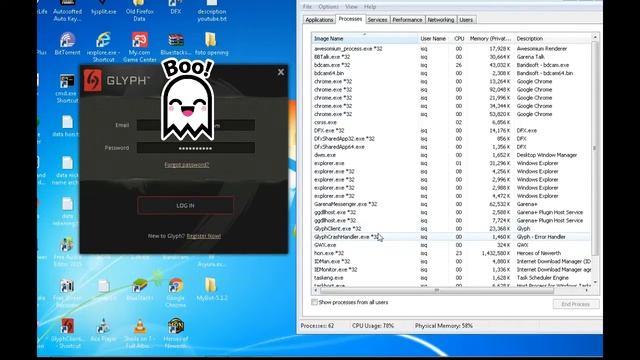Sort by Memory (Private) column header

pos(491,38)
